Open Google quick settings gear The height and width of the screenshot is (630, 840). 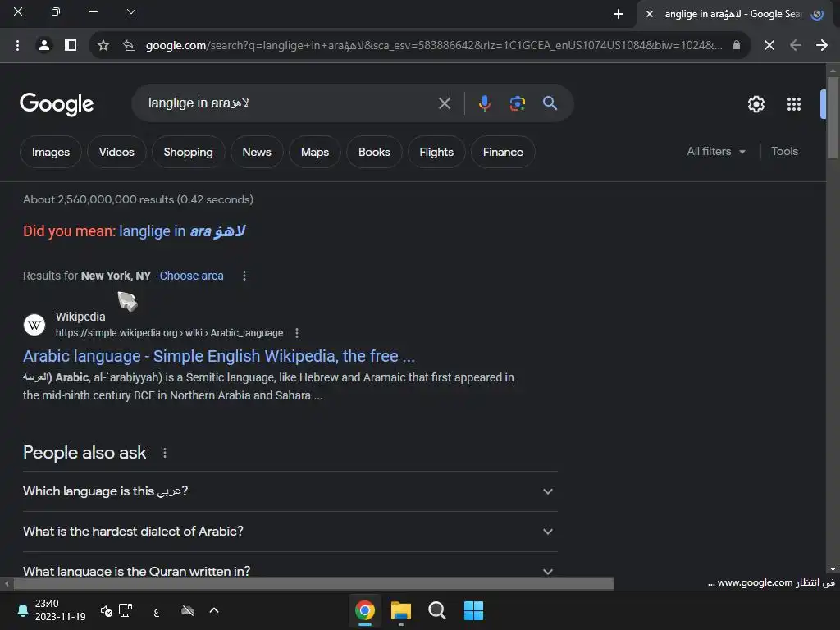tap(756, 104)
